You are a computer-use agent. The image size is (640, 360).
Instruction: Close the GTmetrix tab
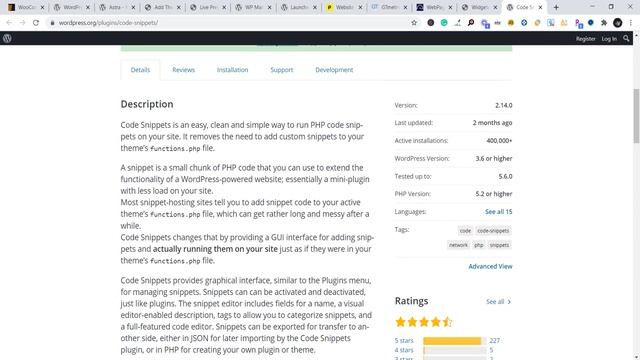point(405,7)
